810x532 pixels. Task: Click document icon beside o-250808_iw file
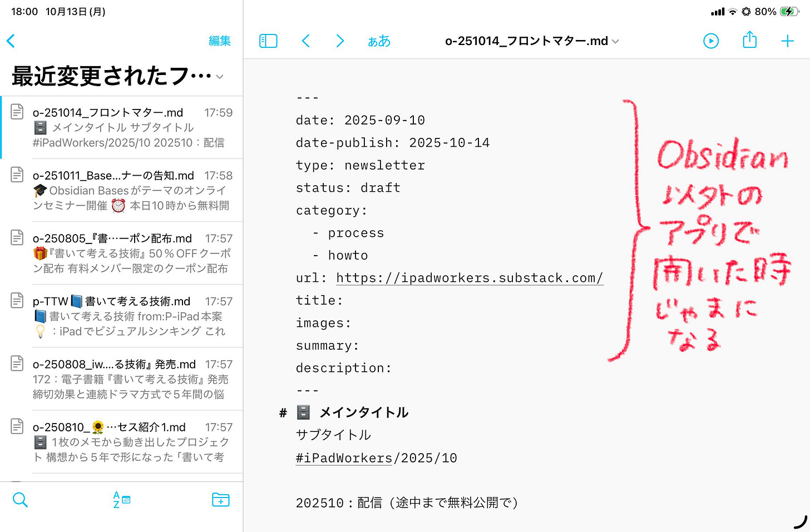17,363
